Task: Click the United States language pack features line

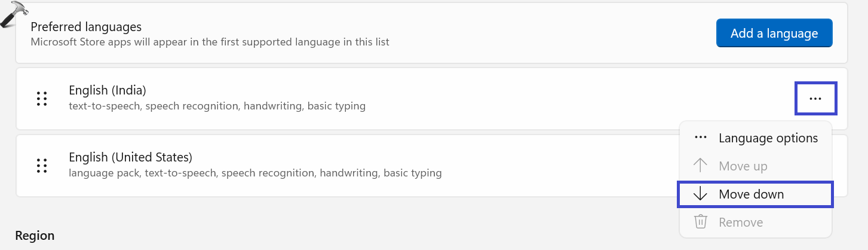Action: coord(255,173)
